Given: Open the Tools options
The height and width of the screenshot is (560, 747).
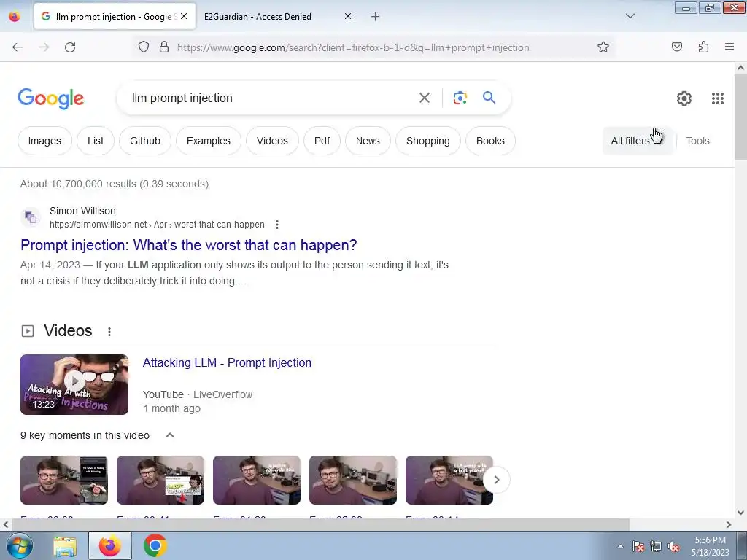Looking at the screenshot, I should pyautogui.click(x=697, y=141).
